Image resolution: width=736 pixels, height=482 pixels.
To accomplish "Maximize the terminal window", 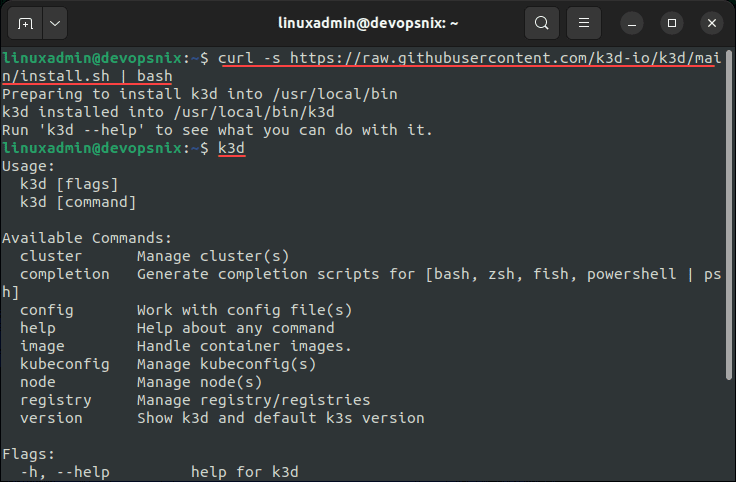I will 672,22.
